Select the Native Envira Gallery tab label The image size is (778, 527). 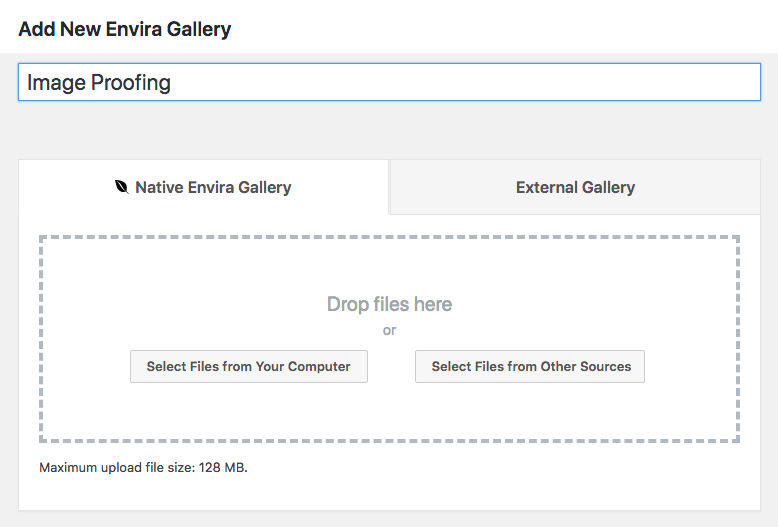coord(213,187)
